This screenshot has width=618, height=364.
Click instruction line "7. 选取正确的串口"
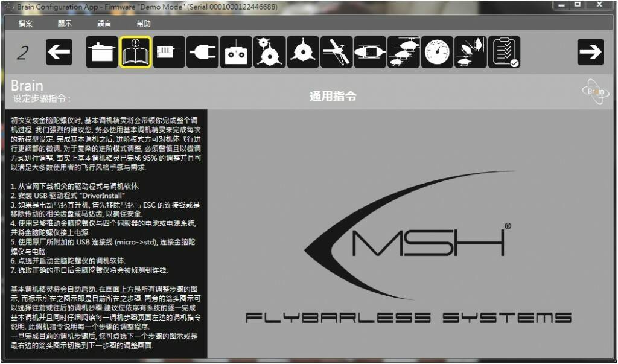click(x=89, y=270)
